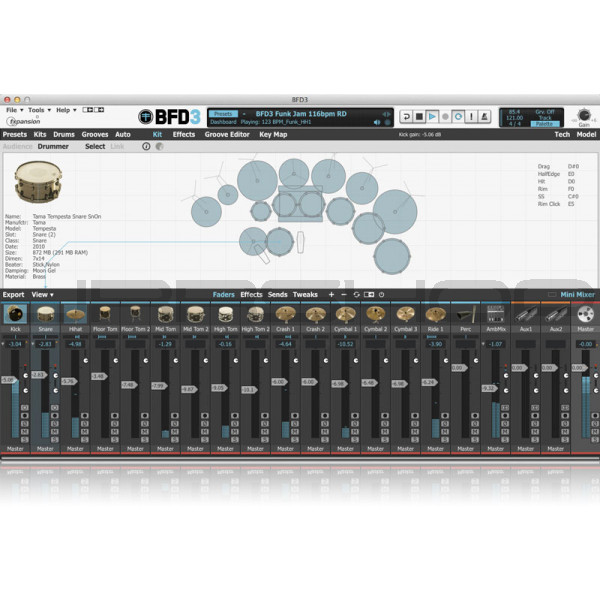Click the mixer power icon
The height and width of the screenshot is (600, 600).
(x=382, y=294)
